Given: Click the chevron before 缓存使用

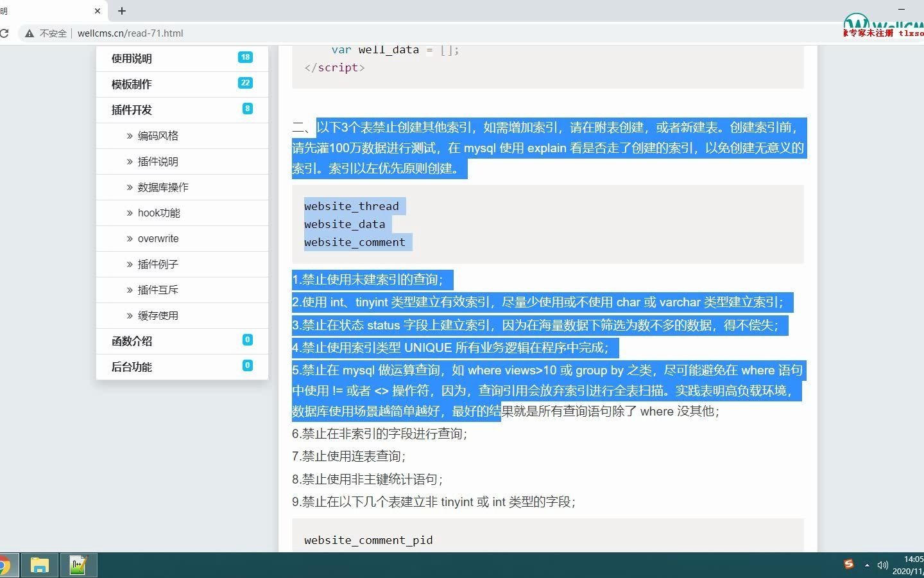Looking at the screenshot, I should 130,315.
